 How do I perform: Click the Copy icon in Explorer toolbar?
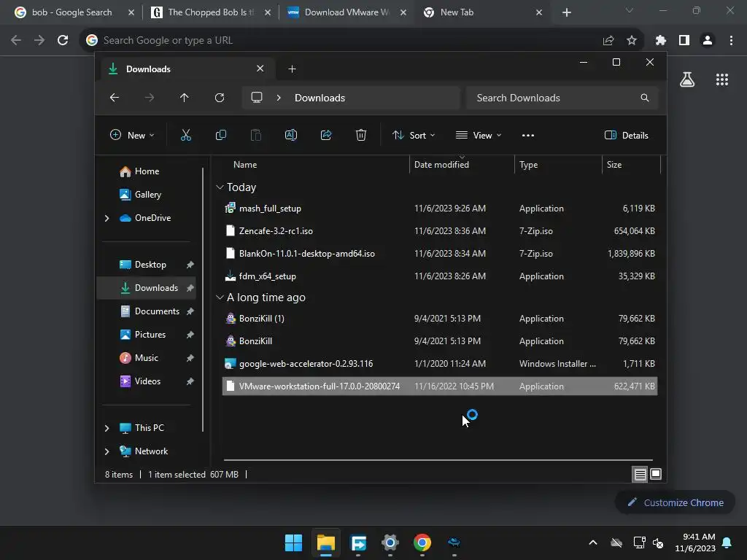[220, 135]
